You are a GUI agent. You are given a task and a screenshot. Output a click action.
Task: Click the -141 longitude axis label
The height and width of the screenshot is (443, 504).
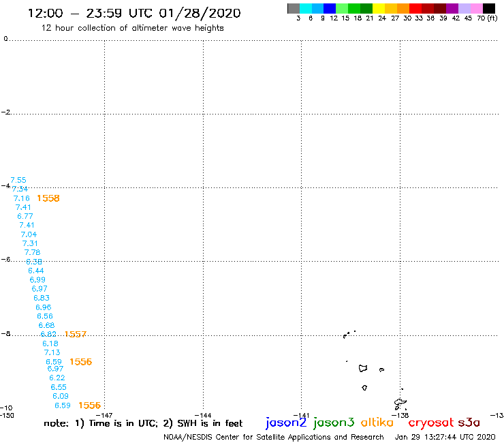[x=301, y=415]
